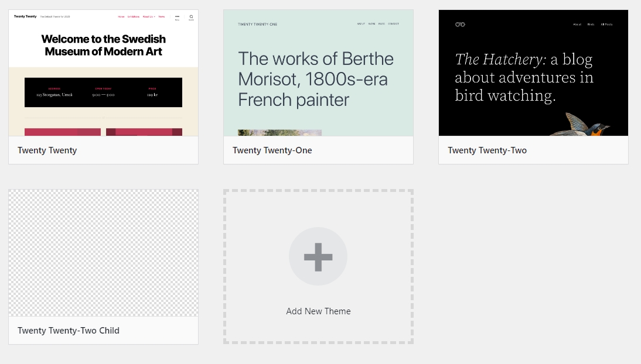Screen dimensions: 641x364
Task: Click the three-dots menu icon in Twenty Twenty preview
Action: (x=177, y=17)
